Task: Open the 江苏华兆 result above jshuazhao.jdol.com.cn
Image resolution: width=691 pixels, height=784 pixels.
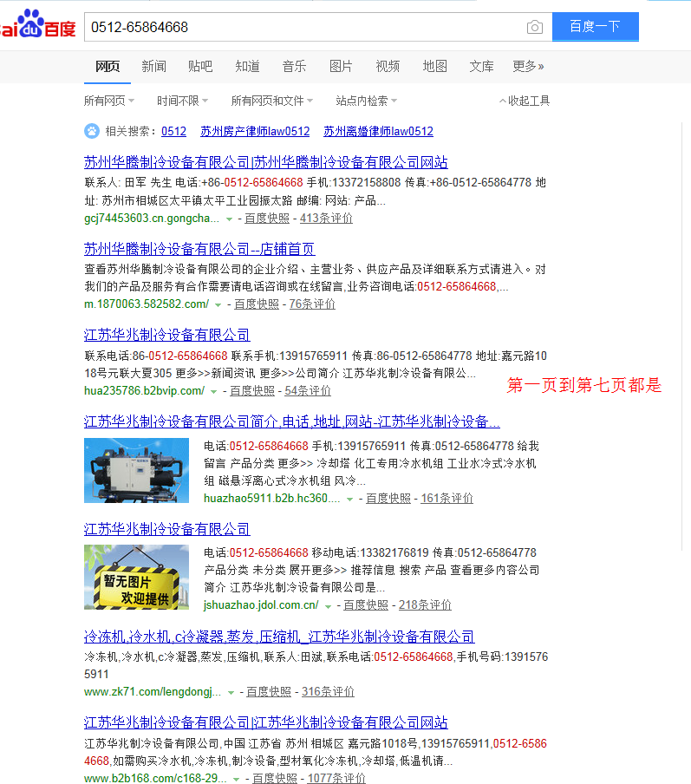Action: (x=167, y=529)
